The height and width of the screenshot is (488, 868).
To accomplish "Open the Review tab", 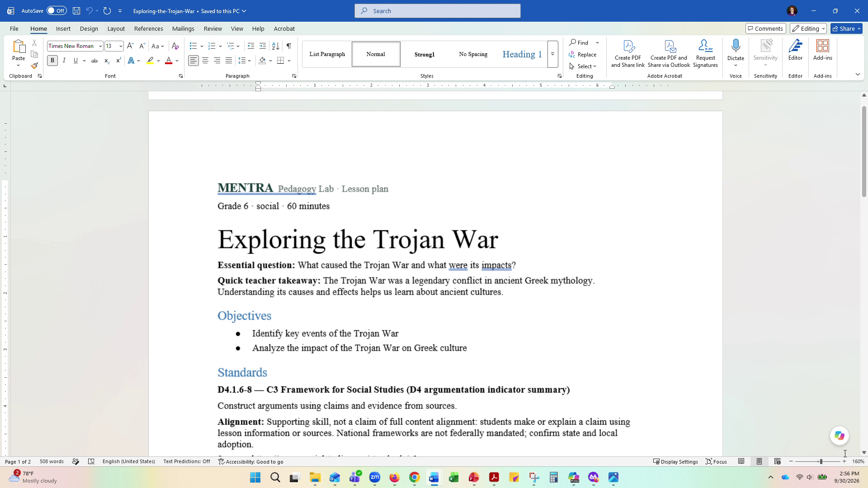I will tap(212, 28).
